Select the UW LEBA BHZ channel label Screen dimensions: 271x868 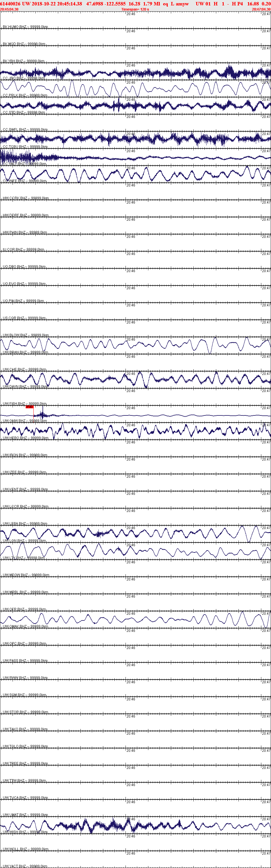tap(25, 523)
